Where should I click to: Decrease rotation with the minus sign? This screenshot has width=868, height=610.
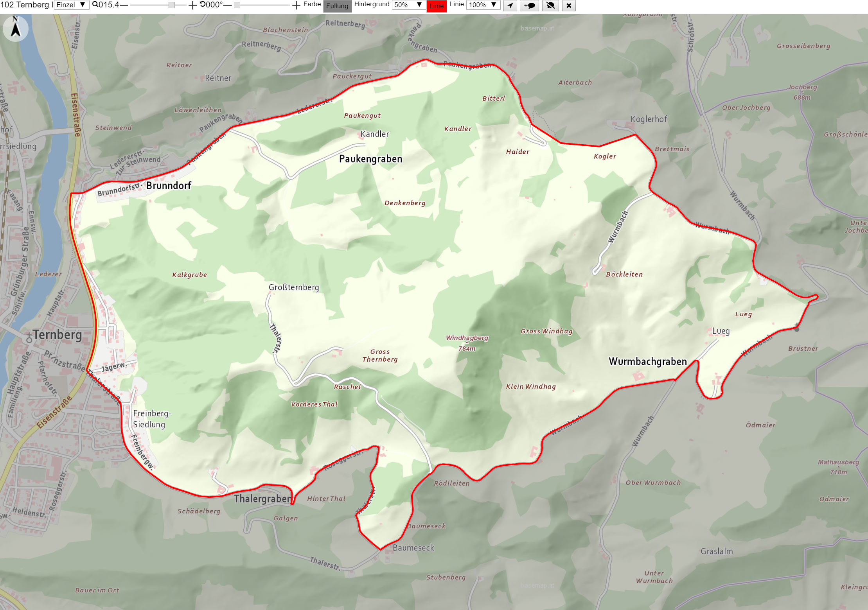click(x=228, y=5)
